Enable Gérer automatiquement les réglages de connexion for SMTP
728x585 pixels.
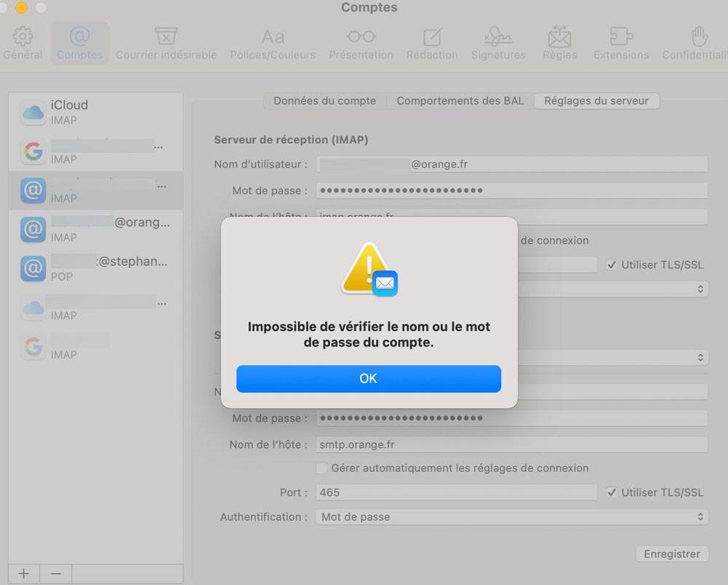click(x=321, y=468)
